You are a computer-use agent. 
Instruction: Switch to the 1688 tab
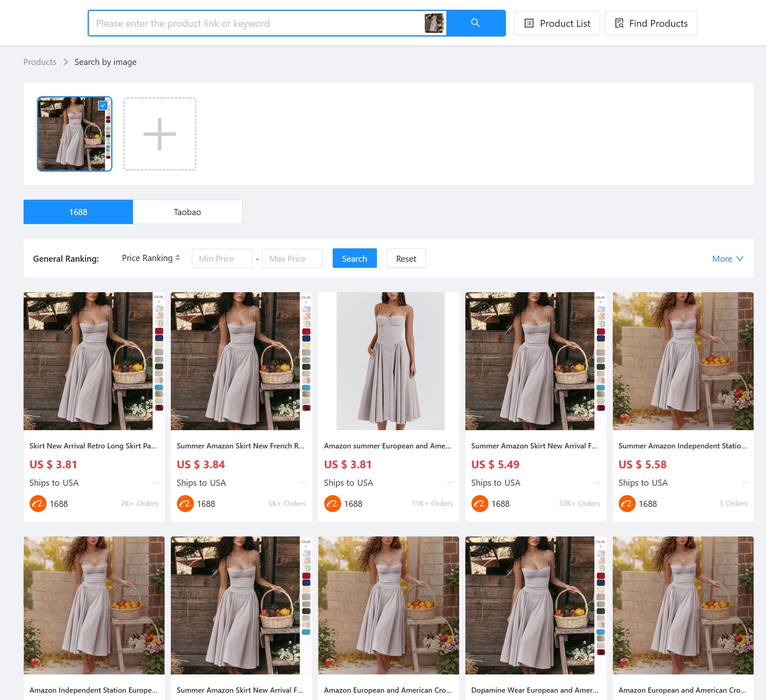78,212
